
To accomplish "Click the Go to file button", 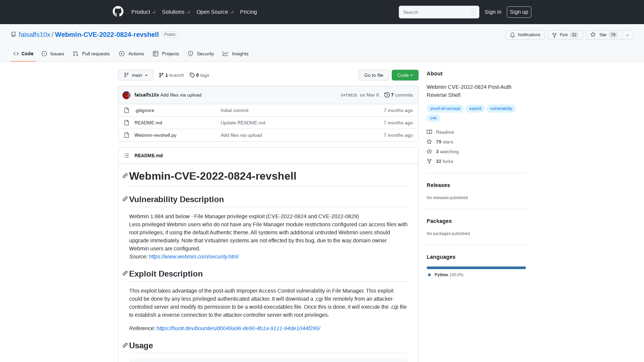I will (x=374, y=75).
